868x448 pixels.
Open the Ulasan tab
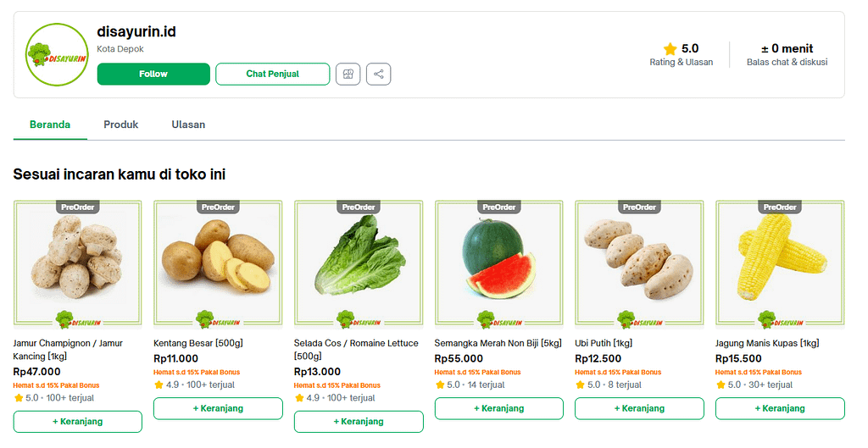coord(188,124)
